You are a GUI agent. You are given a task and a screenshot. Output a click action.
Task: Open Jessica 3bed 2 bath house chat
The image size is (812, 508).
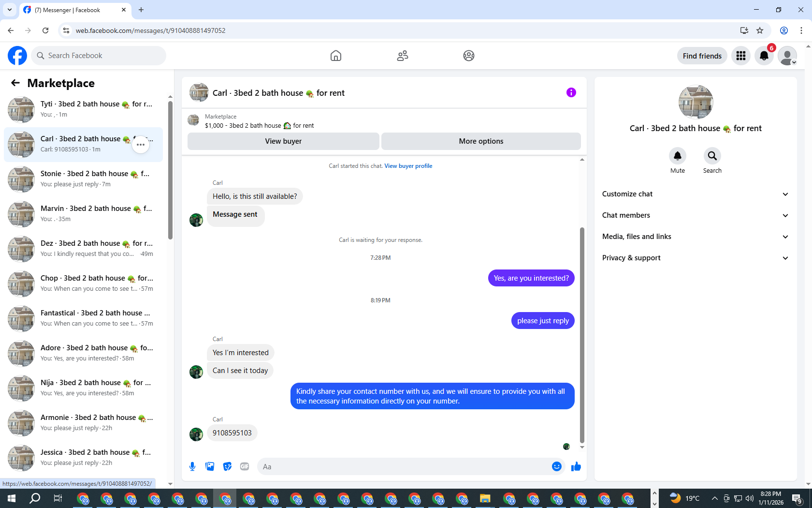(x=83, y=458)
